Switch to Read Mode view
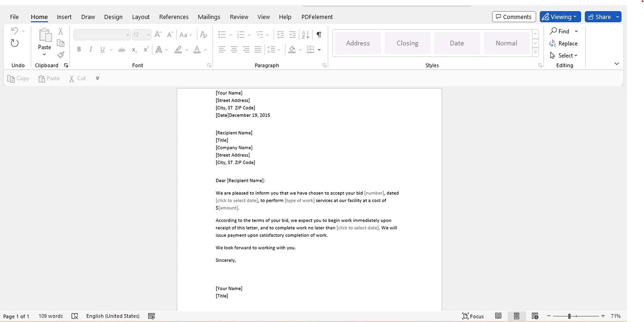 pyautogui.click(x=498, y=316)
